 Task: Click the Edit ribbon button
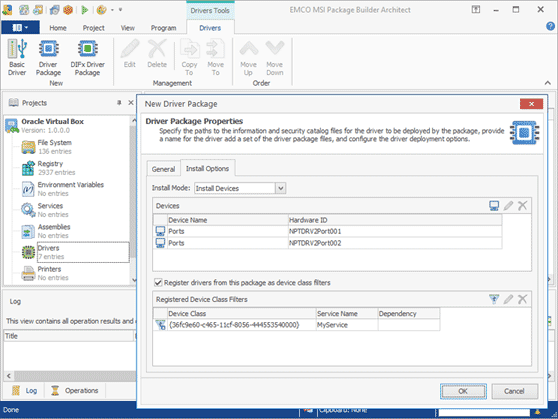click(x=130, y=54)
